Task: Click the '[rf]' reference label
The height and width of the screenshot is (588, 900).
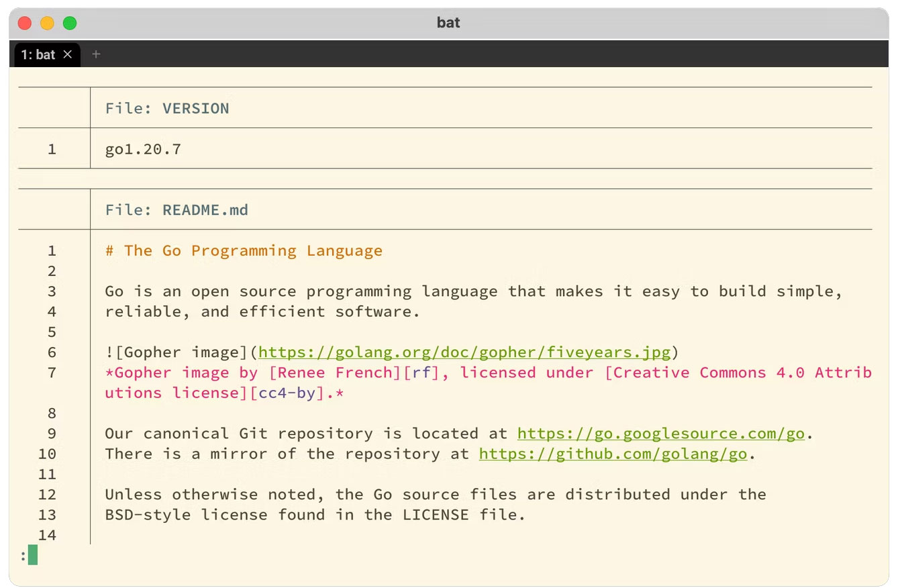Action: [421, 373]
